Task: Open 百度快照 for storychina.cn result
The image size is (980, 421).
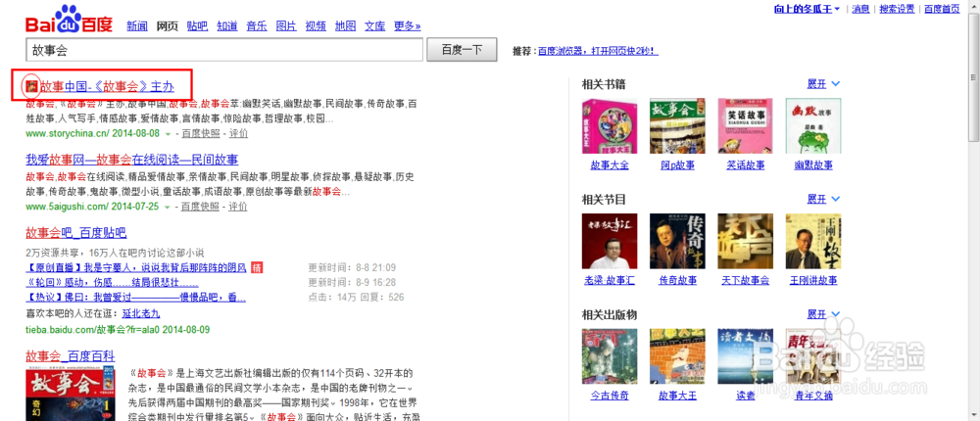Action: click(x=200, y=134)
